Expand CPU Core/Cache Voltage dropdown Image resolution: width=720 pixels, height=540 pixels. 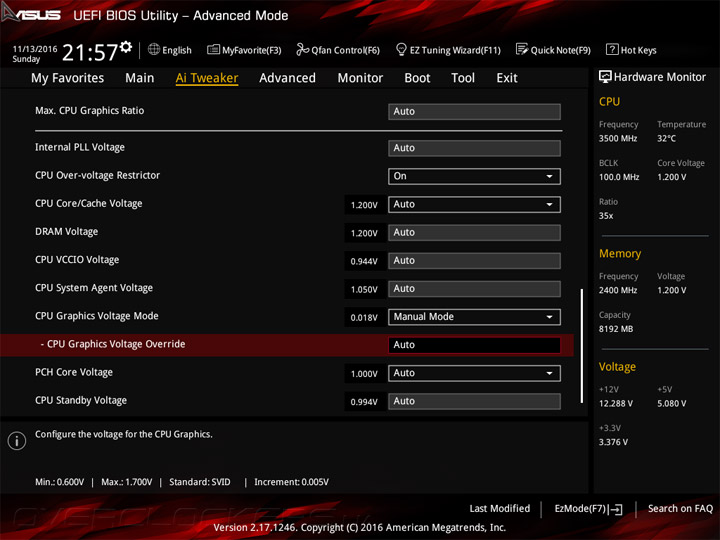[474, 204]
